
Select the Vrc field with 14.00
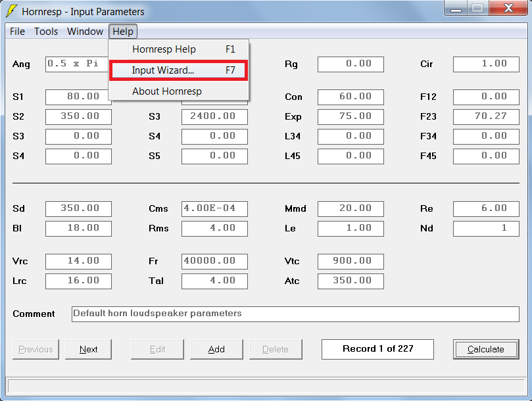pyautogui.click(x=78, y=261)
